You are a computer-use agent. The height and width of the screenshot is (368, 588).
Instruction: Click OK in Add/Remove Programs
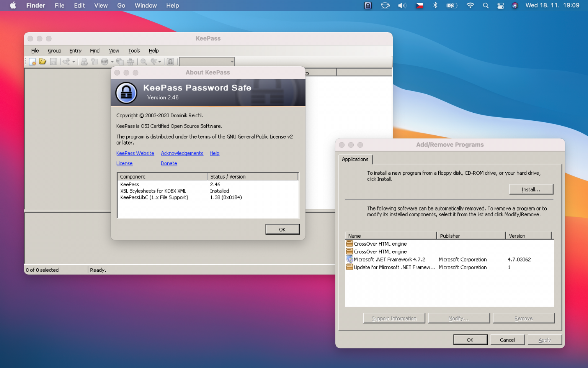click(x=470, y=340)
